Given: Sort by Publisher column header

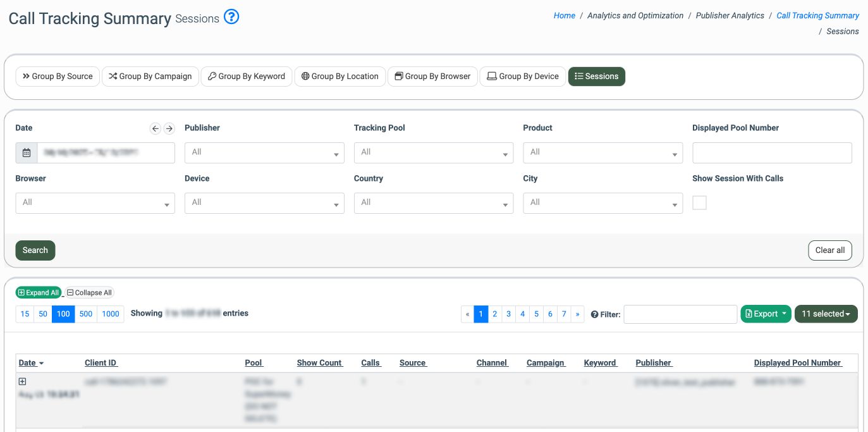Looking at the screenshot, I should click(654, 363).
